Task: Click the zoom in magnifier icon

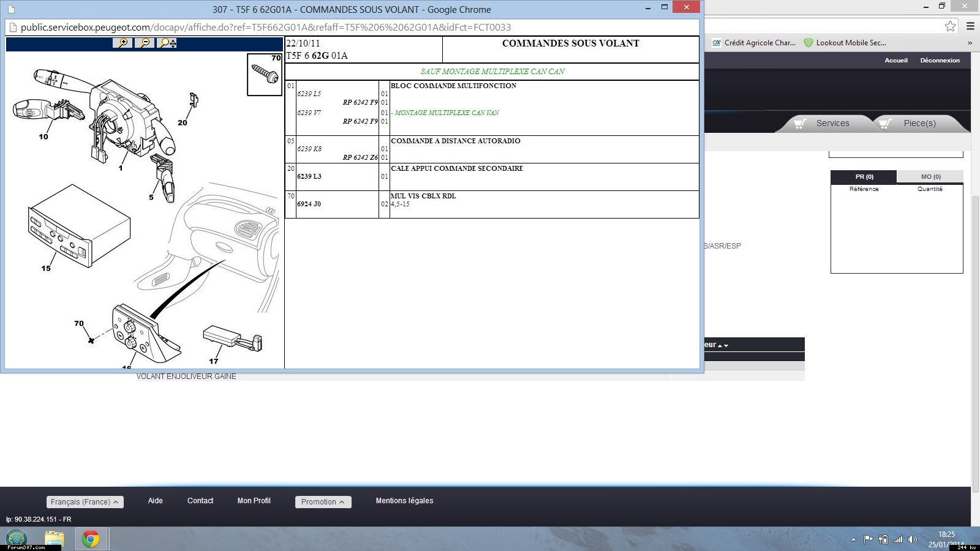Action: [123, 43]
